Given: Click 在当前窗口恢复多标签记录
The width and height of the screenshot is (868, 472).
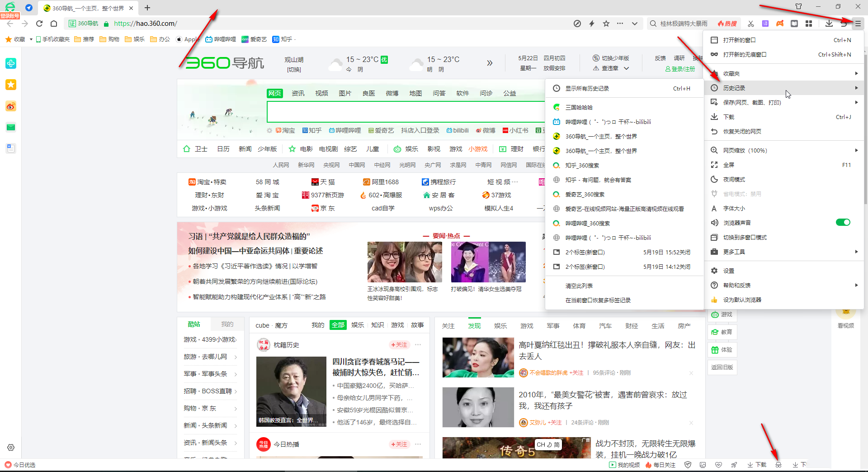Looking at the screenshot, I should 624,300.
